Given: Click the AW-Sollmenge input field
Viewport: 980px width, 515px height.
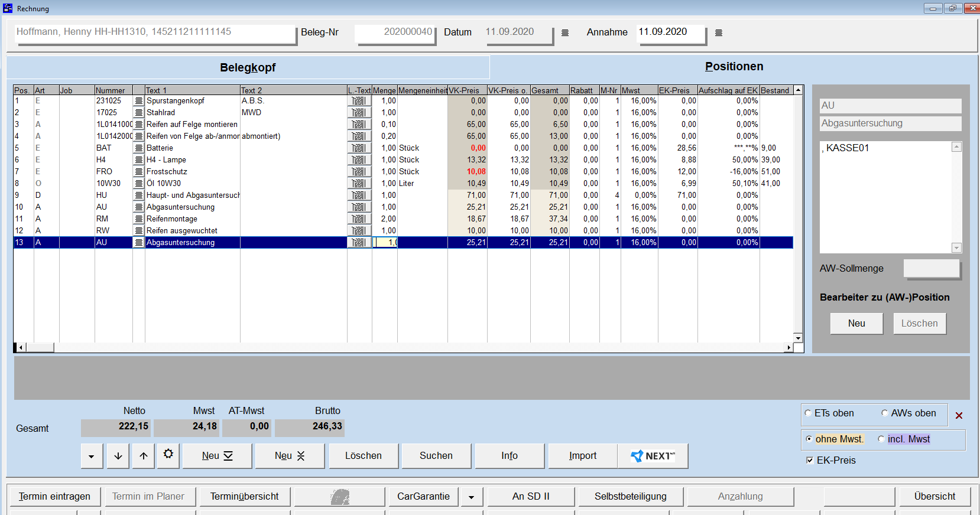Looking at the screenshot, I should click(x=932, y=269).
